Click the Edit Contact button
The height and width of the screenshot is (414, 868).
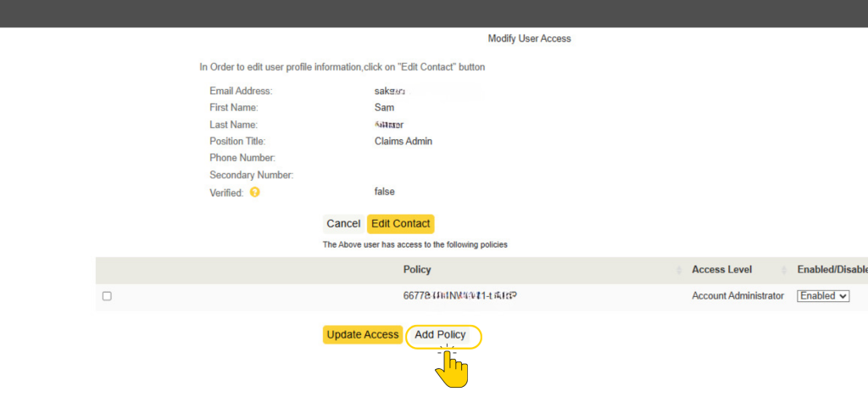pos(401,224)
